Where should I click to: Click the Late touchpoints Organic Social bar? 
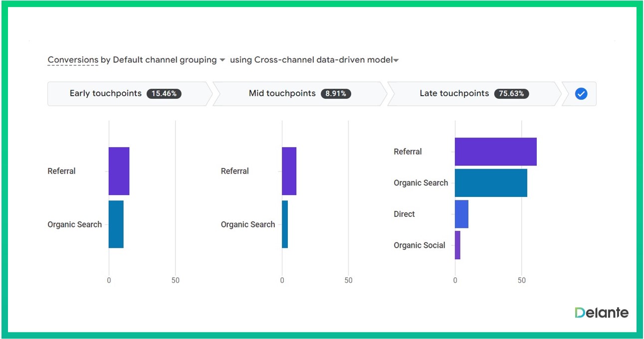click(457, 245)
